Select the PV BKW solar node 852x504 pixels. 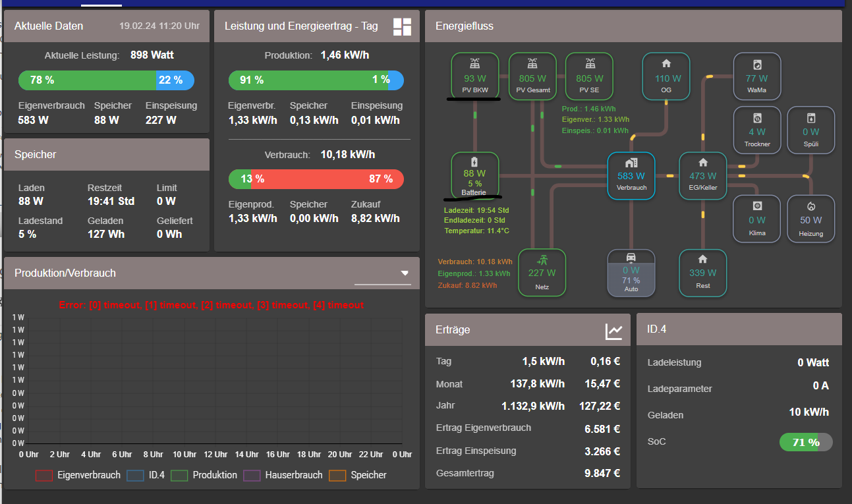click(x=474, y=76)
